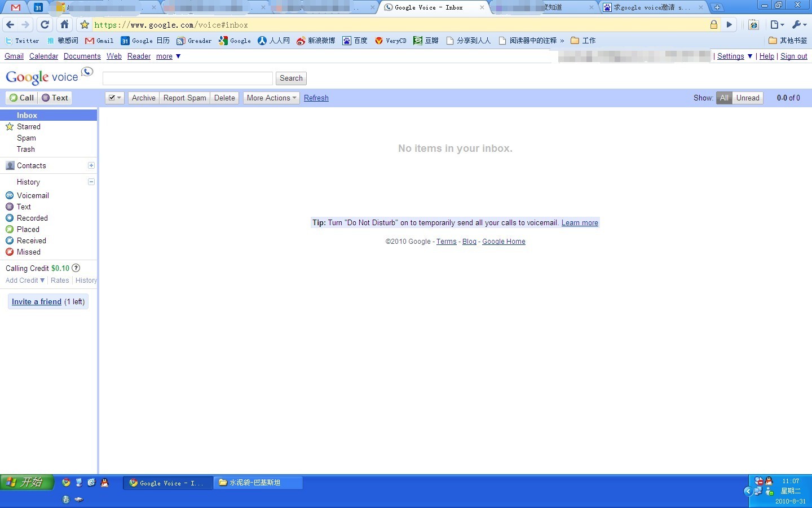Open the Twitter bookmark
This screenshot has height=508, width=812.
(x=23, y=41)
